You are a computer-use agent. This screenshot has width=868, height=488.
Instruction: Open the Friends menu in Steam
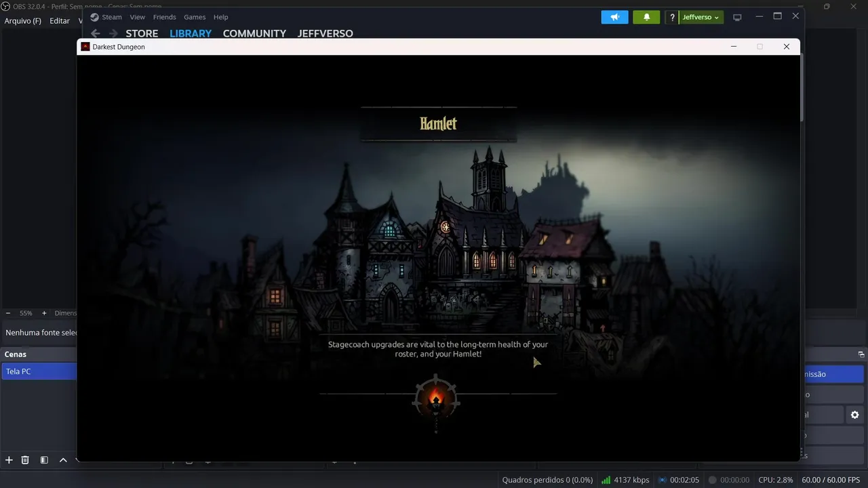(164, 17)
